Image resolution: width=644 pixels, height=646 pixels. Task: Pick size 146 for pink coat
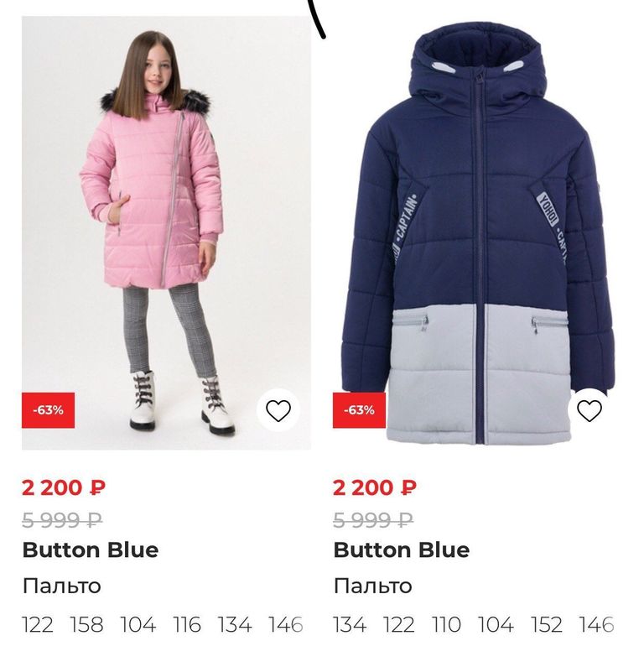(285, 624)
